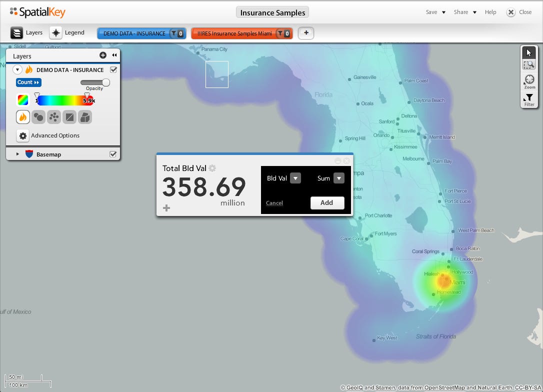The height and width of the screenshot is (392, 543).
Task: Add a new layer with plus icon
Action: pyautogui.click(x=103, y=55)
